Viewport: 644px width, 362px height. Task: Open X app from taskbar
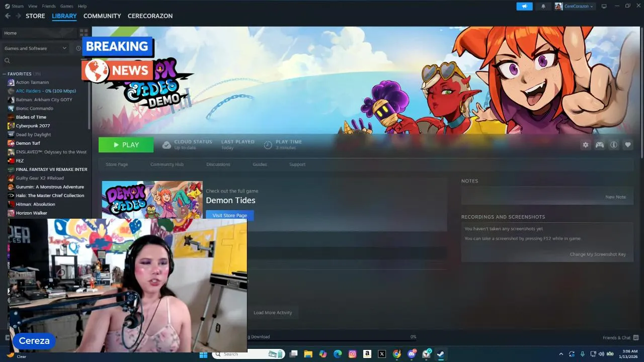382,354
